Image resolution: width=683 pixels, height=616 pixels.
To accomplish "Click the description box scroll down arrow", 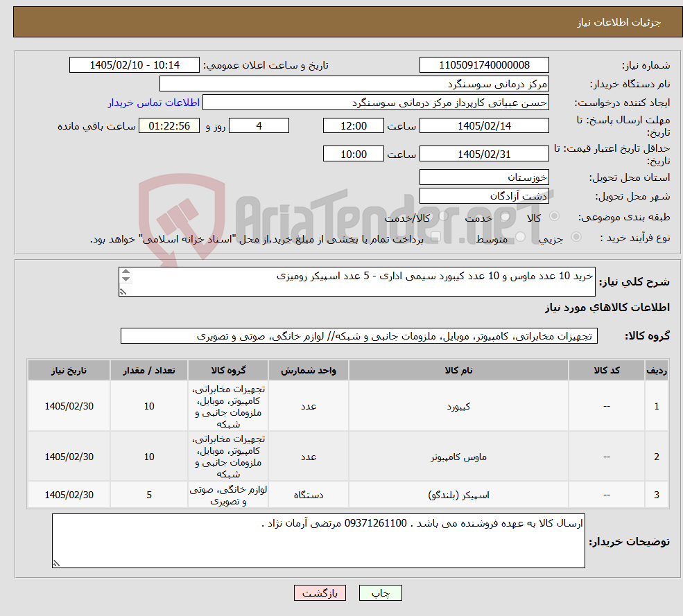I will (126, 279).
